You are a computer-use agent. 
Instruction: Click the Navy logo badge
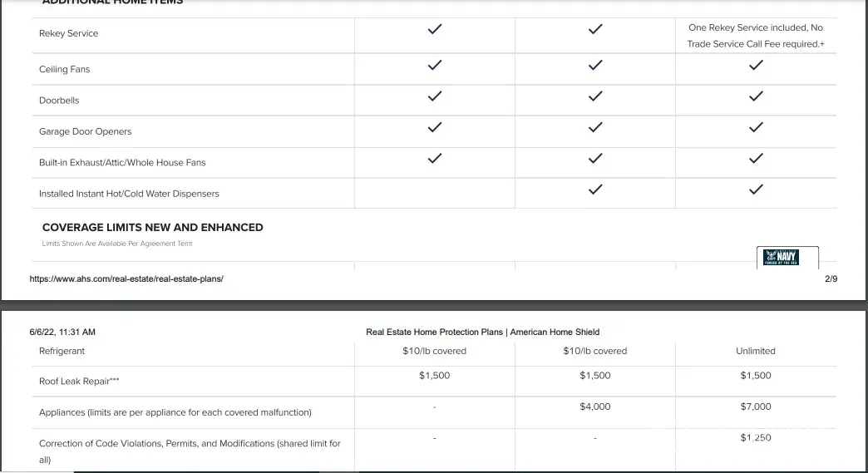point(787,258)
